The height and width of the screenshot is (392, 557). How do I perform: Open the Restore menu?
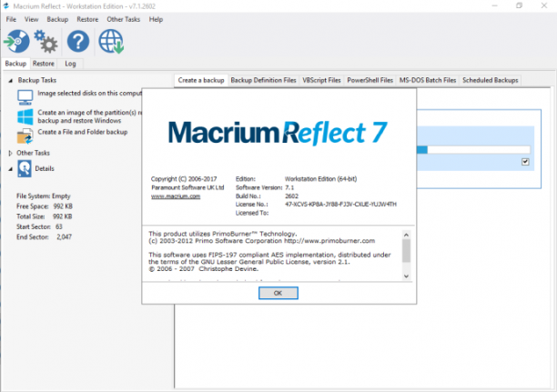[87, 19]
